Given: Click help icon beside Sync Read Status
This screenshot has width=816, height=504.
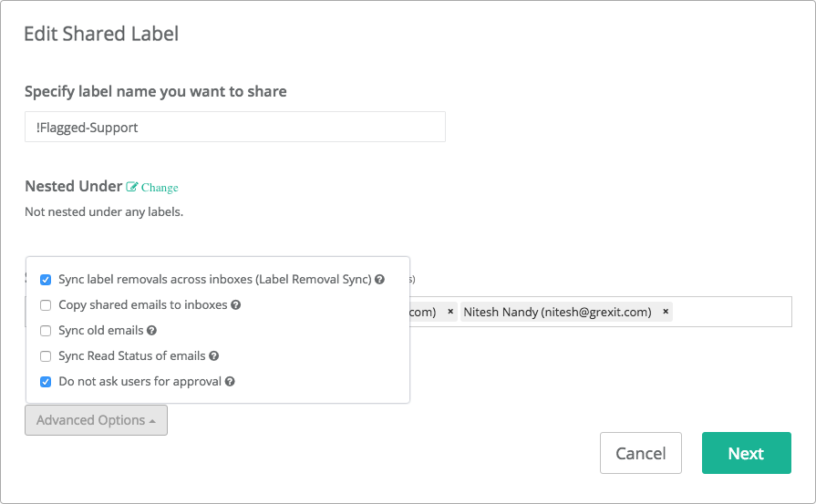Looking at the screenshot, I should tap(214, 355).
